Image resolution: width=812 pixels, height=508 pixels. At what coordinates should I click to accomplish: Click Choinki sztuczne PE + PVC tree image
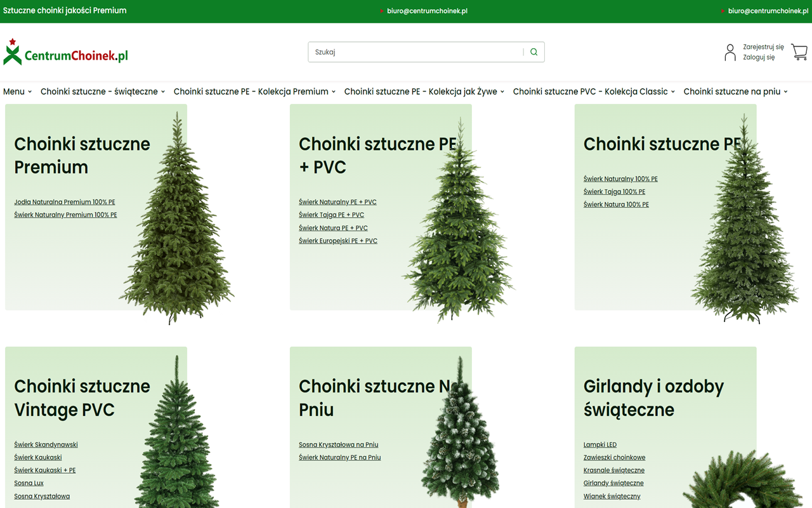(x=459, y=220)
